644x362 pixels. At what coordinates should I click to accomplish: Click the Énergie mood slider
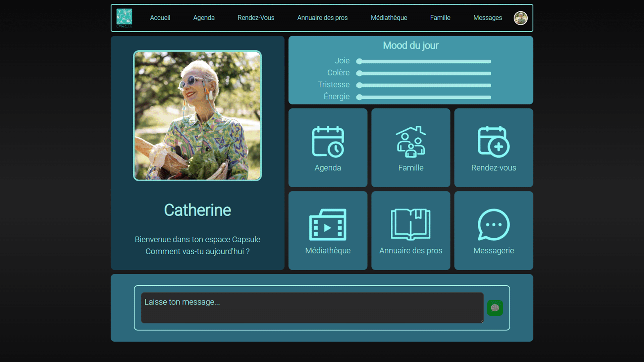coord(424,97)
